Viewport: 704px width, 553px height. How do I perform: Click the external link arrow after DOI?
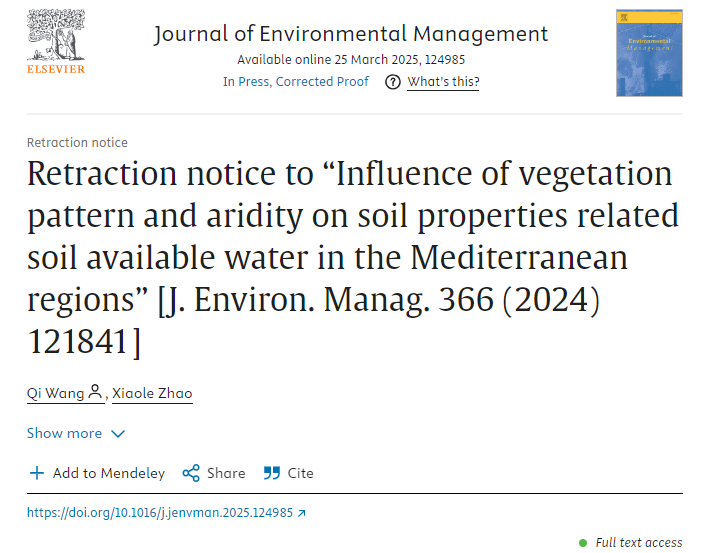tap(302, 513)
